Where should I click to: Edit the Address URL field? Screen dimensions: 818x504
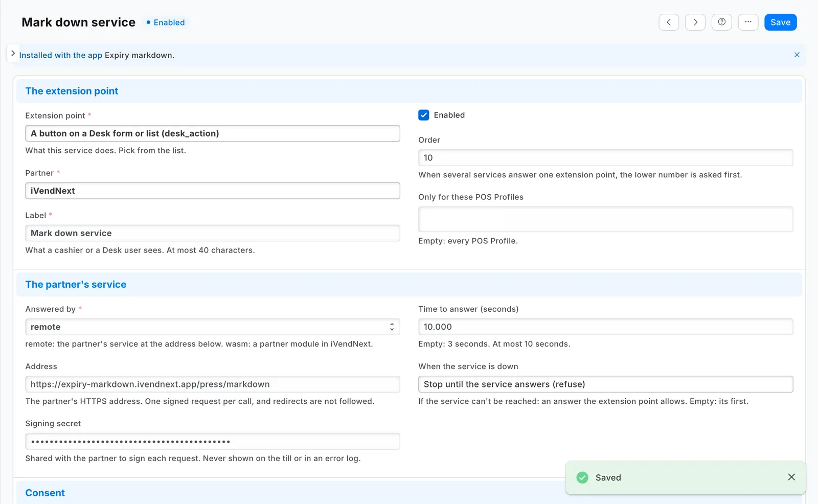(213, 384)
